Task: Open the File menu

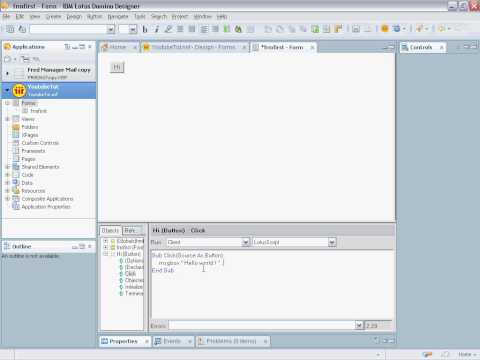Action: click(x=6, y=16)
